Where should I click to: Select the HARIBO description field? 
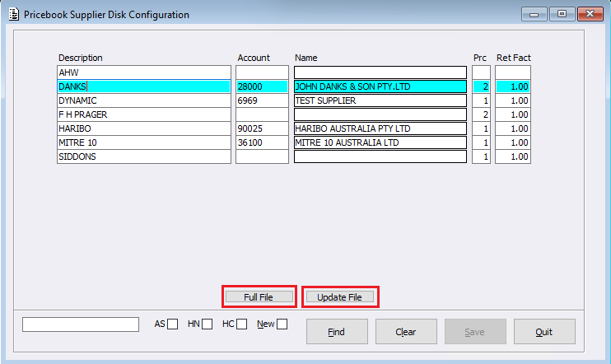click(x=144, y=128)
